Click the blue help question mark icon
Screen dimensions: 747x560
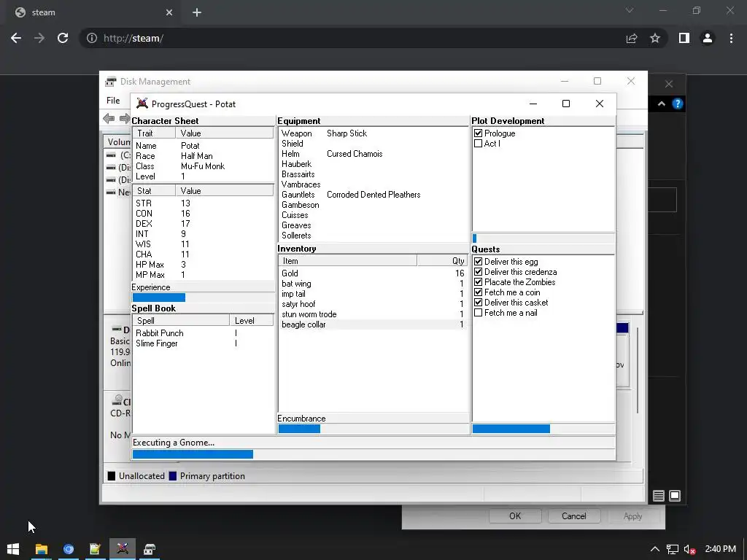pyautogui.click(x=678, y=104)
